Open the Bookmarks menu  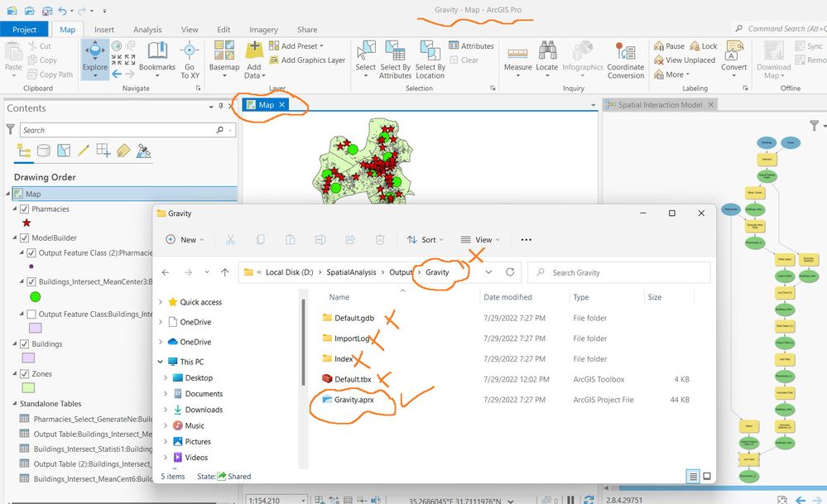[157, 59]
